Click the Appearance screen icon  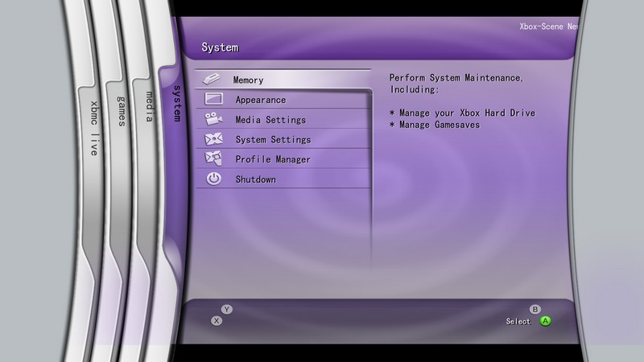coord(213,100)
